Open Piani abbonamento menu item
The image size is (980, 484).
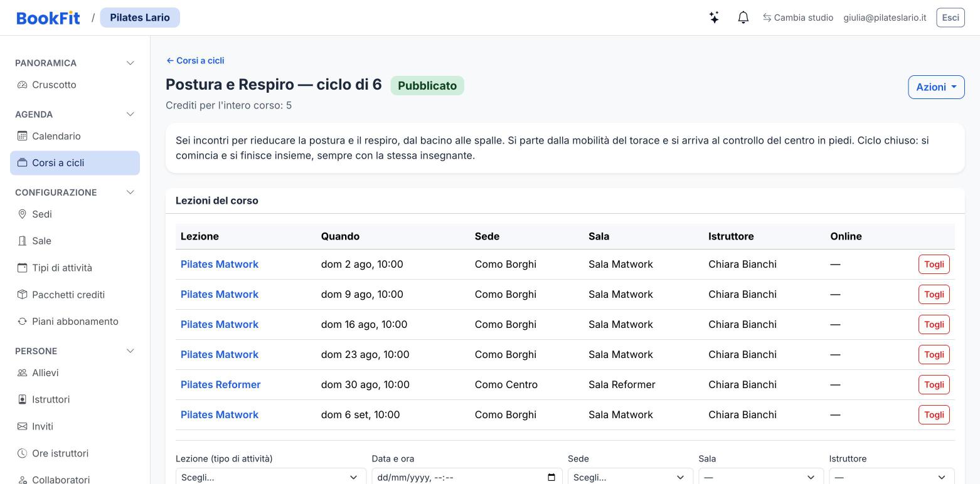[x=75, y=322]
